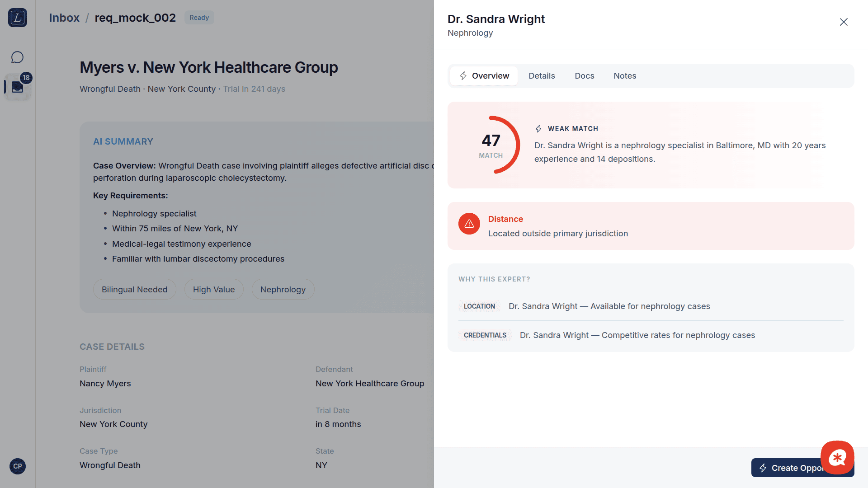
Task: Switch to the Docs tab
Action: [x=584, y=76]
